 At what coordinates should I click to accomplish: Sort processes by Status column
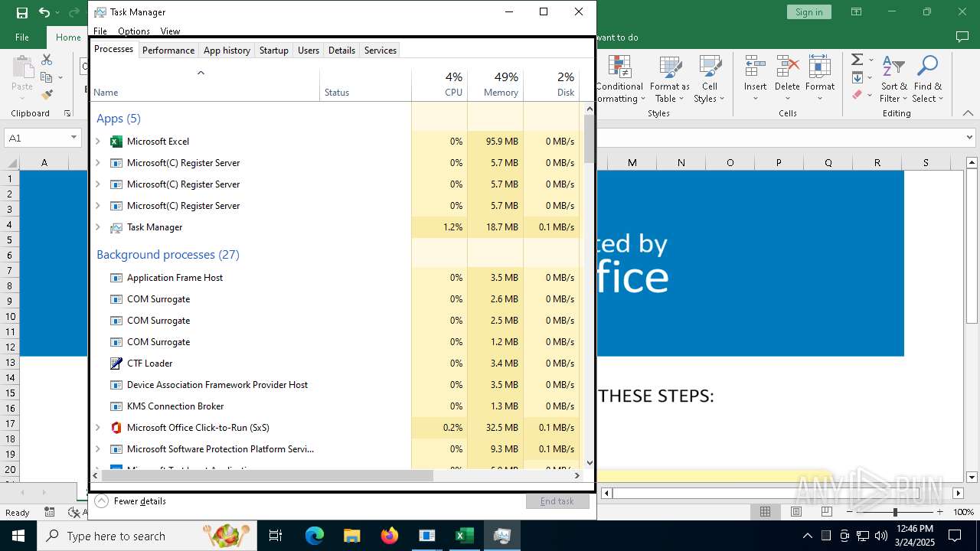point(365,84)
